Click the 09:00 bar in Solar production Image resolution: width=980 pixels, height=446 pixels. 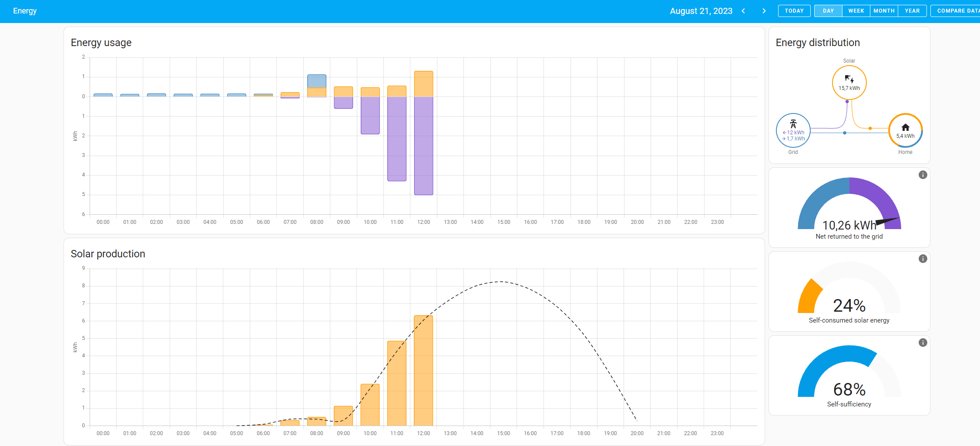[x=343, y=416]
